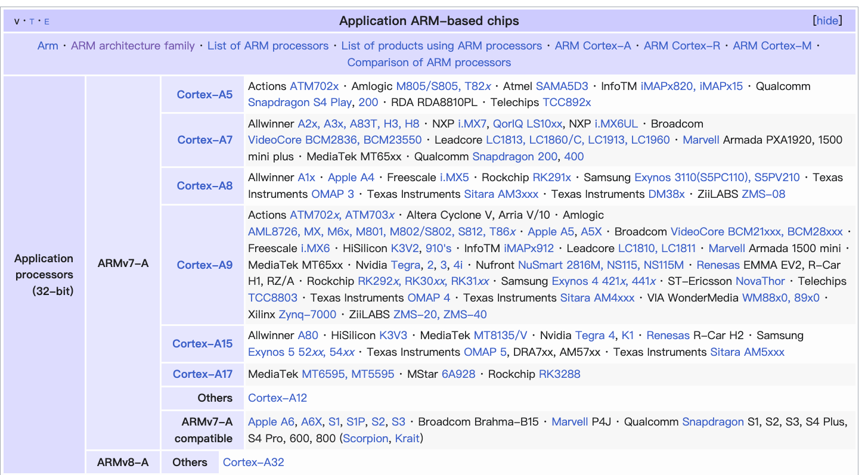Open MediaTek MT6595, MT5595 link
Viewport: 868px width, 475px height.
348,374
